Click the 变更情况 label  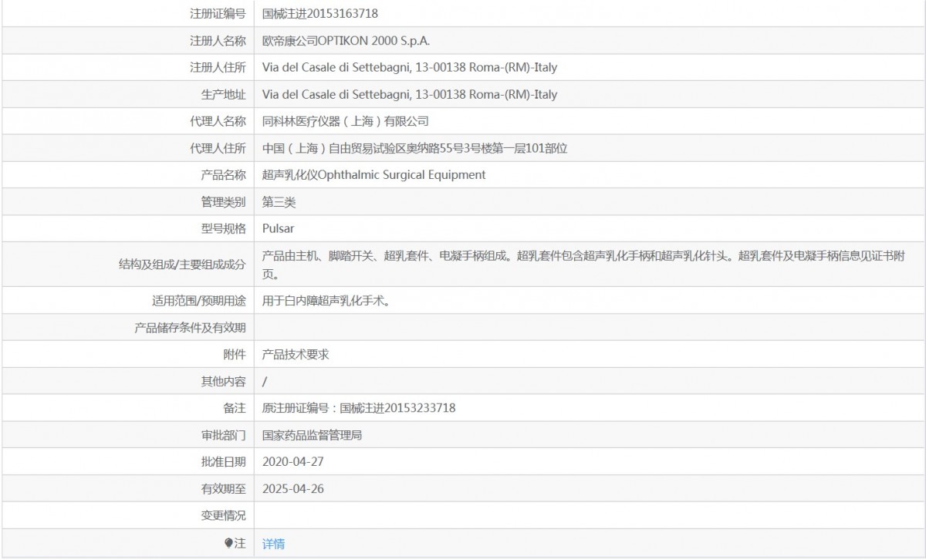click(223, 516)
